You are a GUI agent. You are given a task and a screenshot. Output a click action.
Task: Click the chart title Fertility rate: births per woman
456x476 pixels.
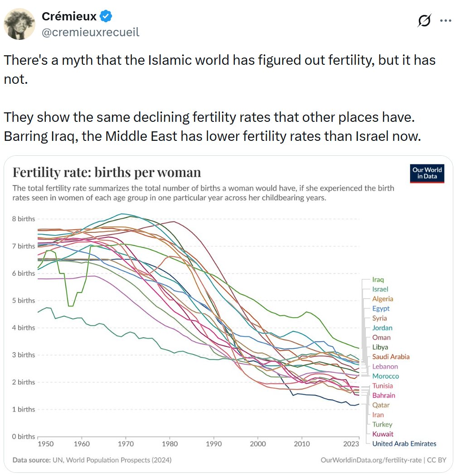tap(107, 173)
